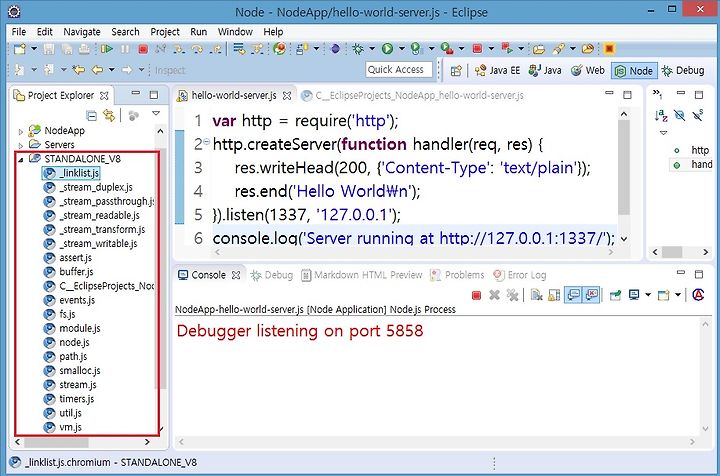Click Collapse All icon in Project Explorer
Image resolution: width=720 pixels, height=476 pixels.
[91, 115]
